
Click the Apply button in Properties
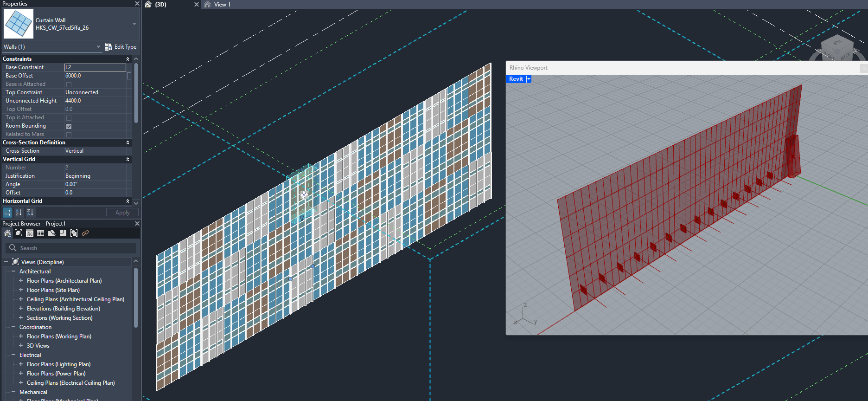tap(122, 213)
